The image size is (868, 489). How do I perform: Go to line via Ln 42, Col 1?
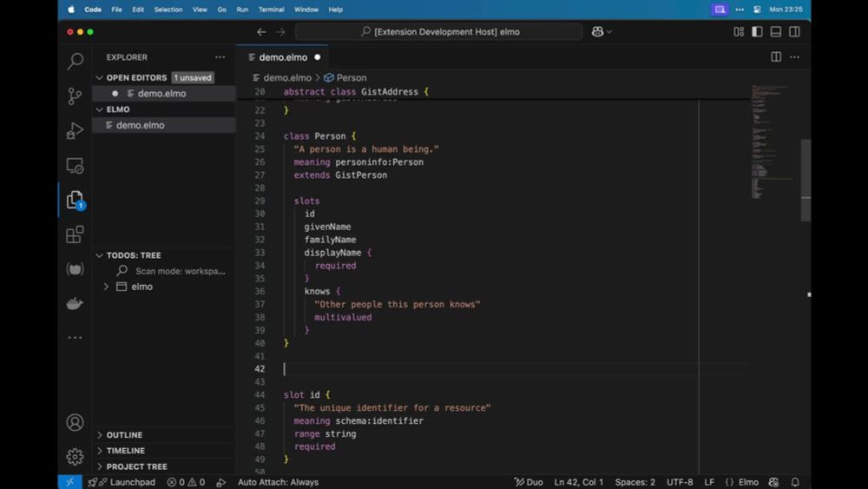578,482
